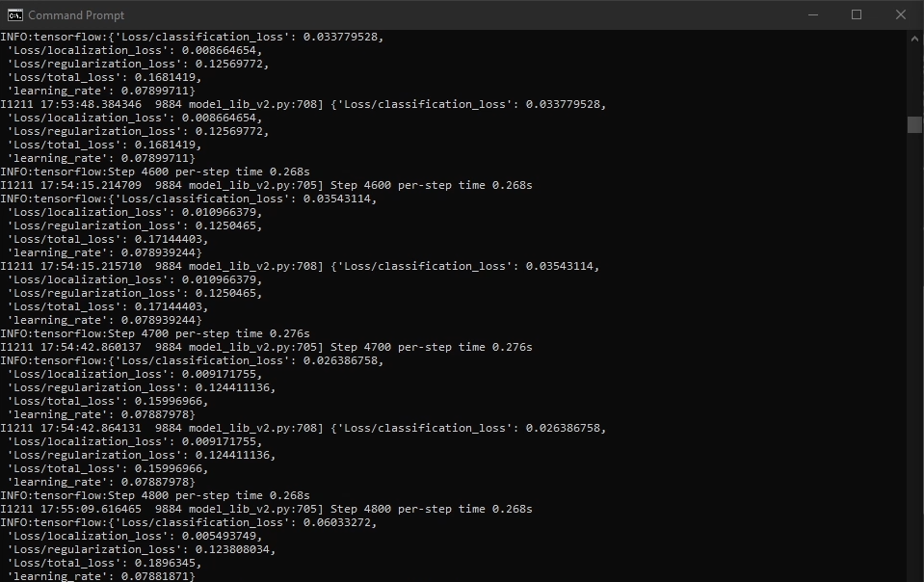Image resolution: width=924 pixels, height=582 pixels.
Task: Click the top line classification_loss 0.033779528
Action: point(192,38)
